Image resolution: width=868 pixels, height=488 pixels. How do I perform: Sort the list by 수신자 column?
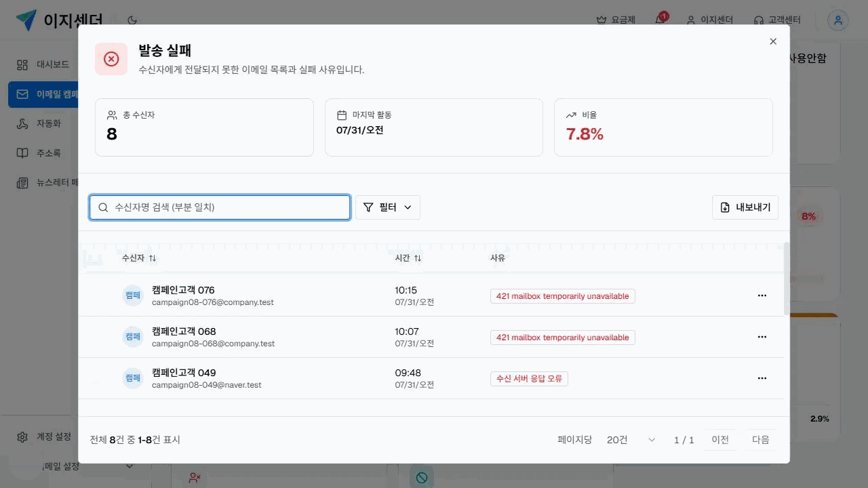tap(139, 258)
